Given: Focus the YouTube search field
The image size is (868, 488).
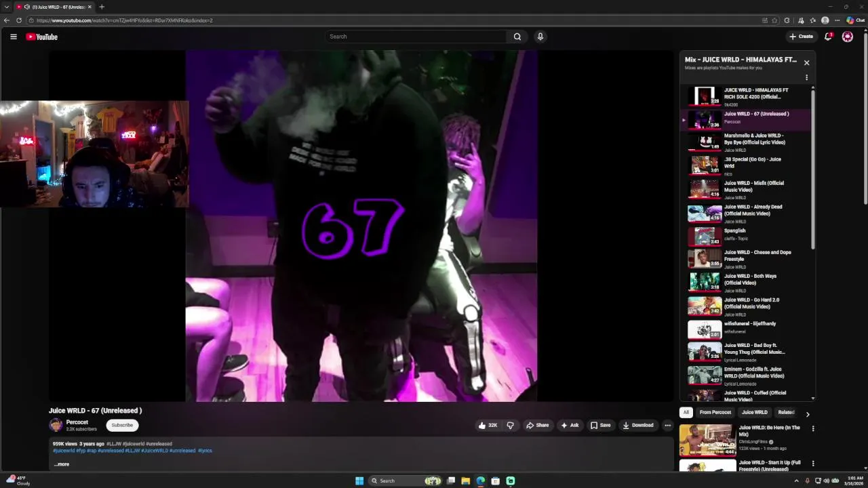Looking at the screenshot, I should tap(416, 37).
